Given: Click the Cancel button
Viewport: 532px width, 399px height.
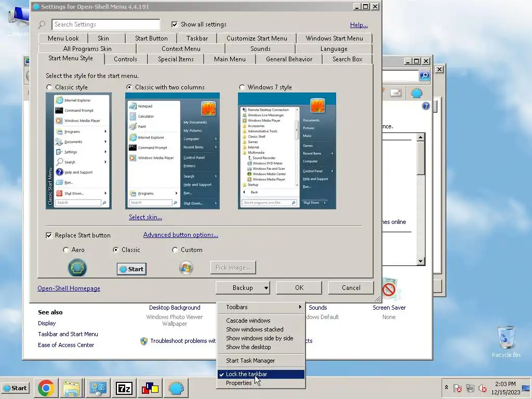Looking at the screenshot, I should click(351, 288).
